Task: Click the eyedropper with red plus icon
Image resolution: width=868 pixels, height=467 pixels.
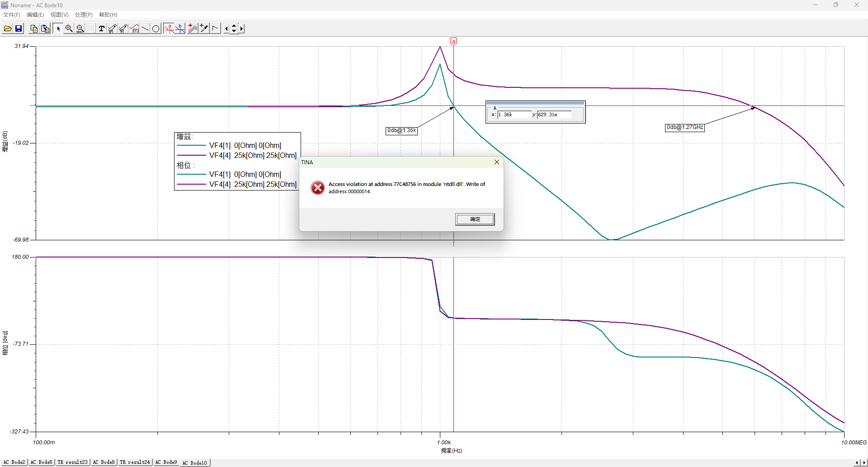Action: tap(204, 29)
